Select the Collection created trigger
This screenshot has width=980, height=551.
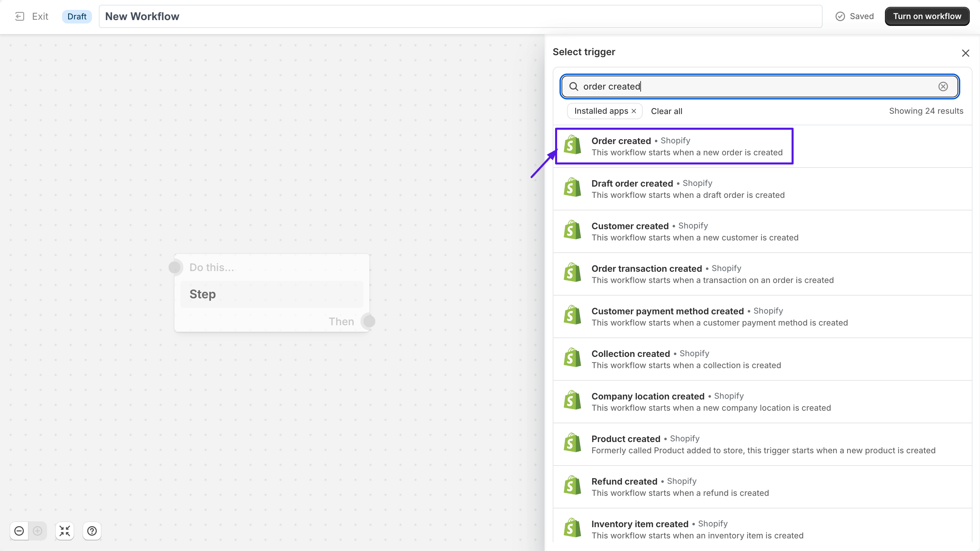coord(762,359)
